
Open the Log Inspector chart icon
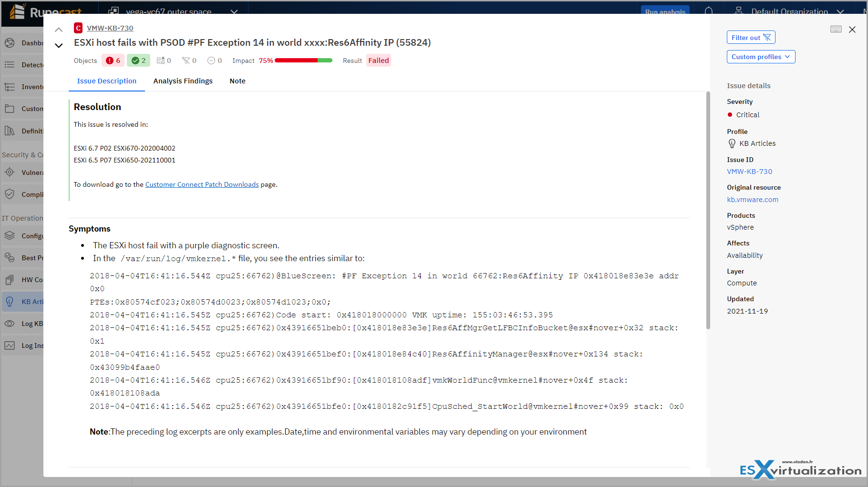tap(10, 345)
